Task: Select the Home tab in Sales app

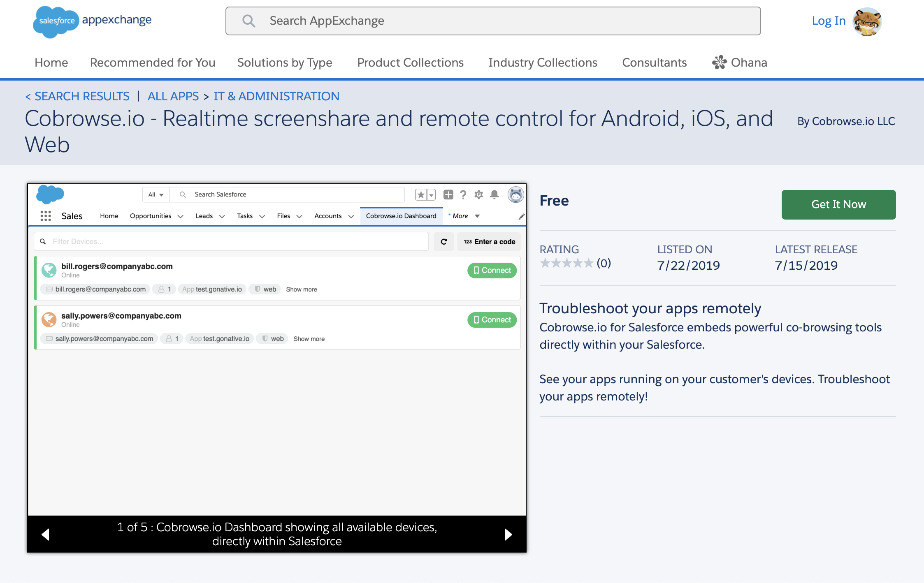Action: [109, 216]
